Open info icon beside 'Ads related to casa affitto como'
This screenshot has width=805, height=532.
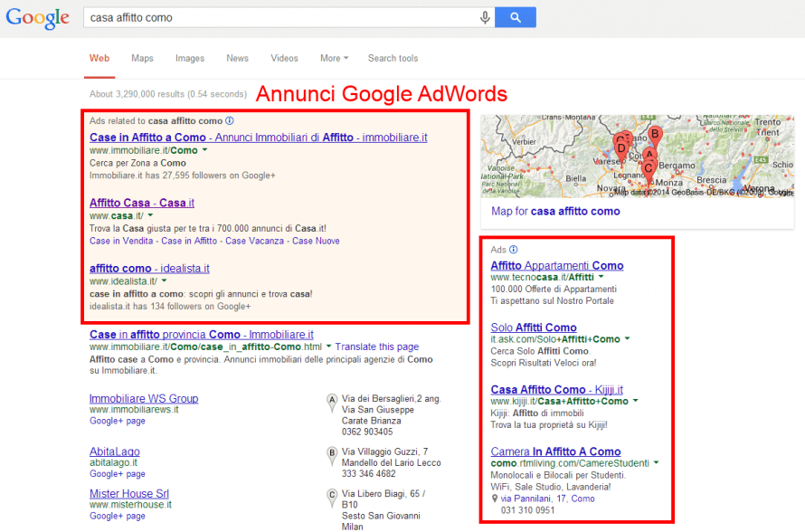click(230, 120)
